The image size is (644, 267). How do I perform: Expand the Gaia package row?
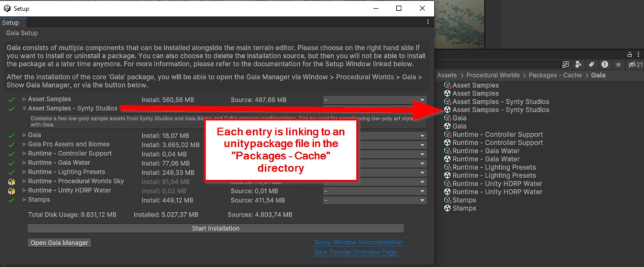pyautogui.click(x=24, y=135)
